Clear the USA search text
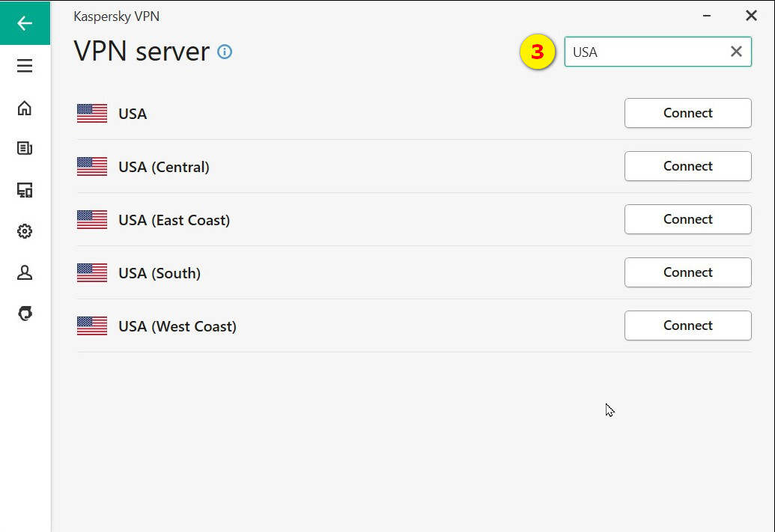 click(x=736, y=52)
